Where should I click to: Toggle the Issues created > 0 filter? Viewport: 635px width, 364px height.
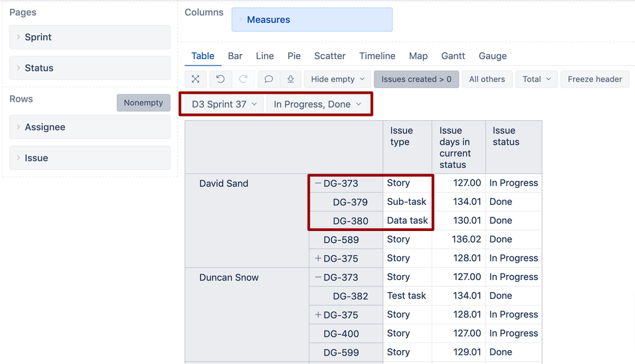tap(416, 80)
